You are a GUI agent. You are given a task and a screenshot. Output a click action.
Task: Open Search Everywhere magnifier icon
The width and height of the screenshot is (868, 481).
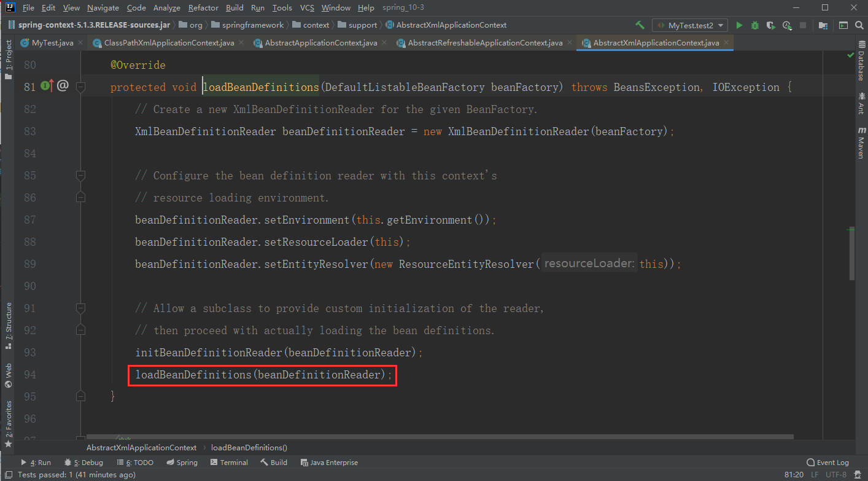tap(859, 25)
